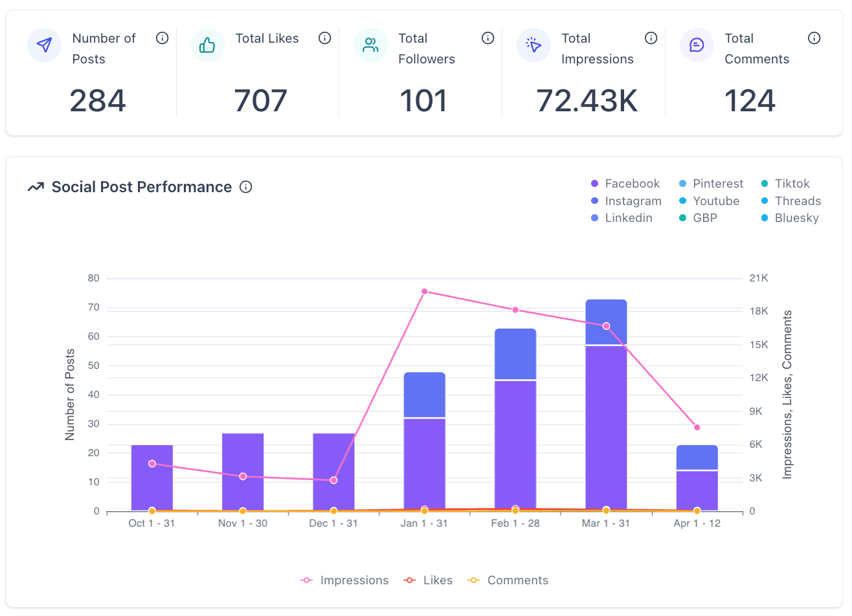This screenshot has width=852, height=616.
Task: Toggle Instagram series in the legend
Action: click(626, 201)
